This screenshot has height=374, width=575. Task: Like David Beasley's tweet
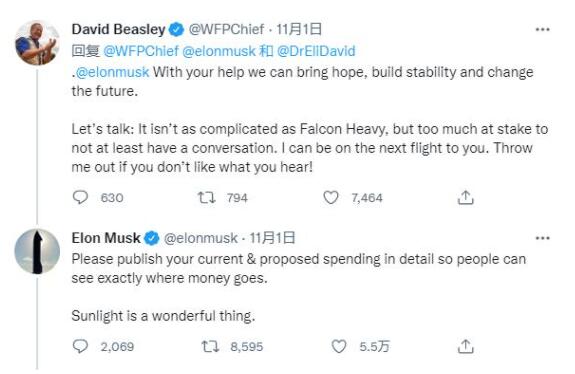pyautogui.click(x=331, y=198)
